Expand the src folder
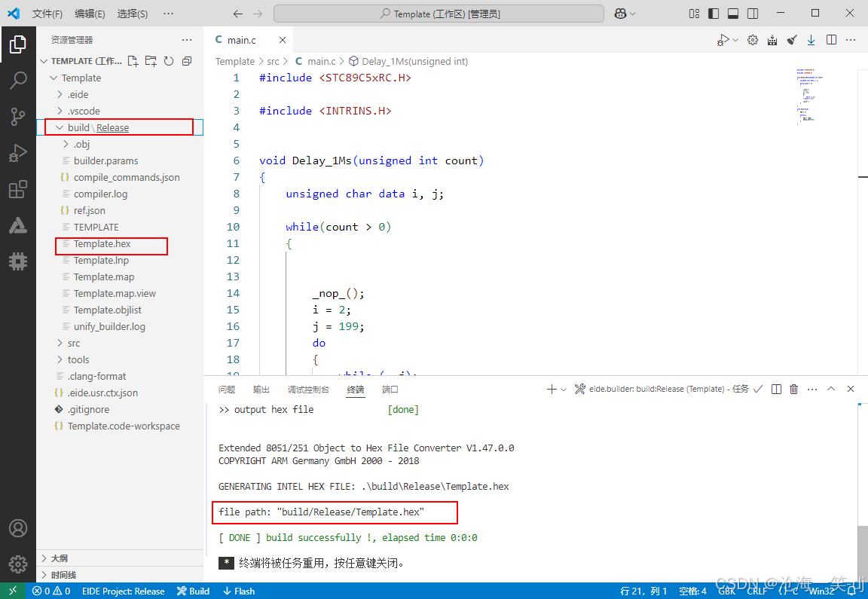This screenshot has height=599, width=868. [x=60, y=344]
